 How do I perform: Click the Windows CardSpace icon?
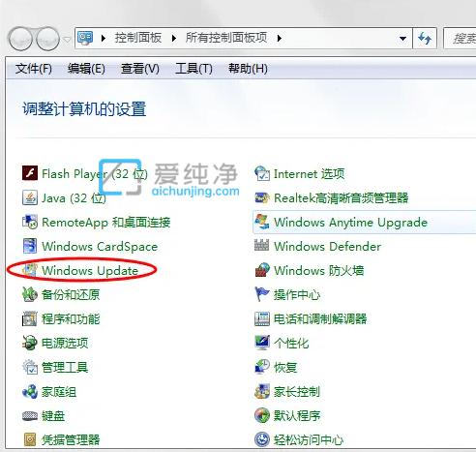30,246
